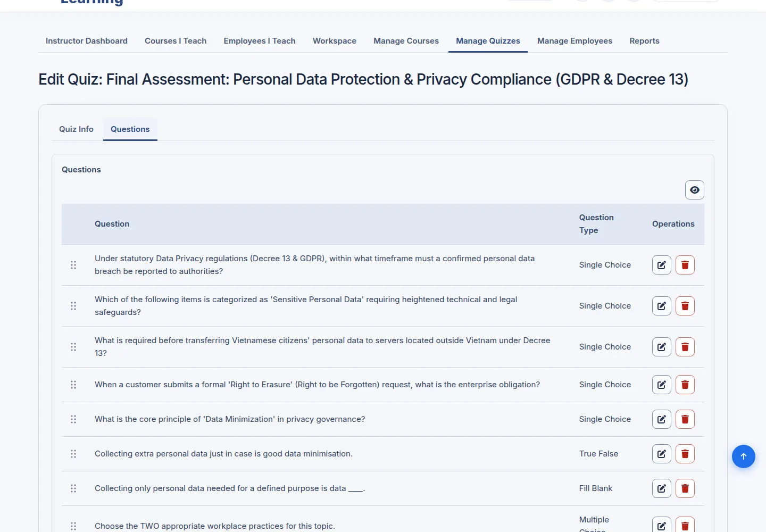Edit the 'Choose the TWO' workplace practices question
The width and height of the screenshot is (766, 532).
coord(662,525)
